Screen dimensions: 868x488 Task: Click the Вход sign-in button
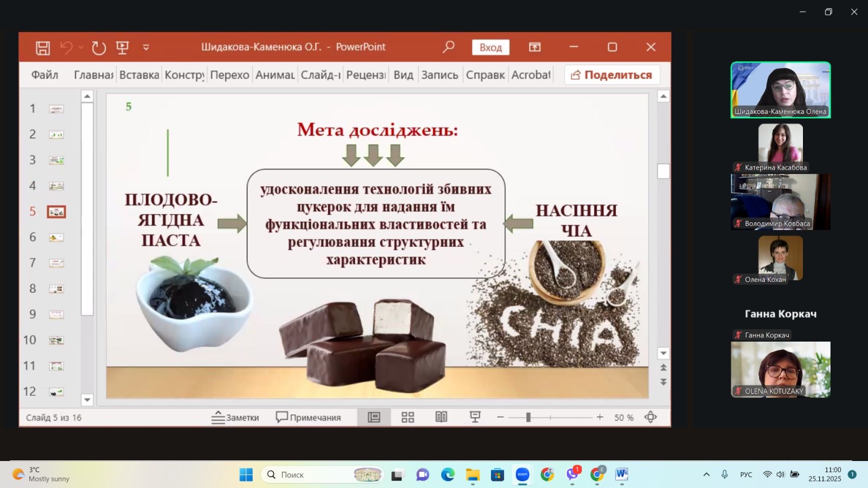coord(490,47)
